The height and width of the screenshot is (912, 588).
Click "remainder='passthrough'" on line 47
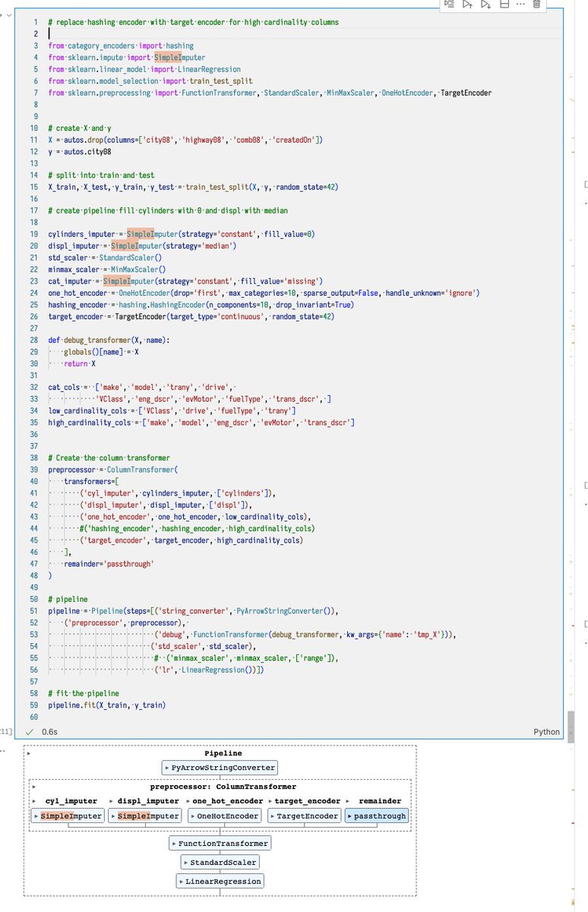pyautogui.click(x=109, y=563)
